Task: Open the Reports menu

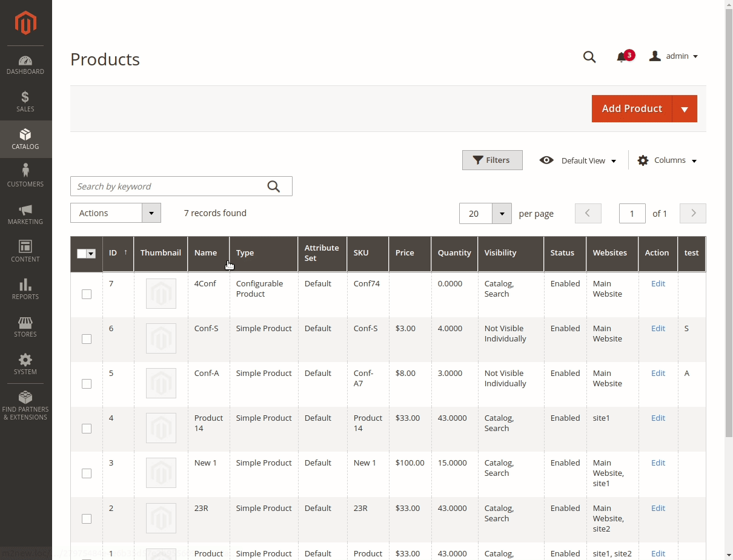Action: click(25, 289)
